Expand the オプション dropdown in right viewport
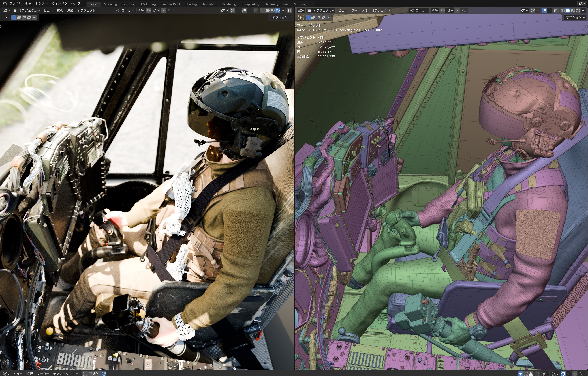 tap(575, 17)
